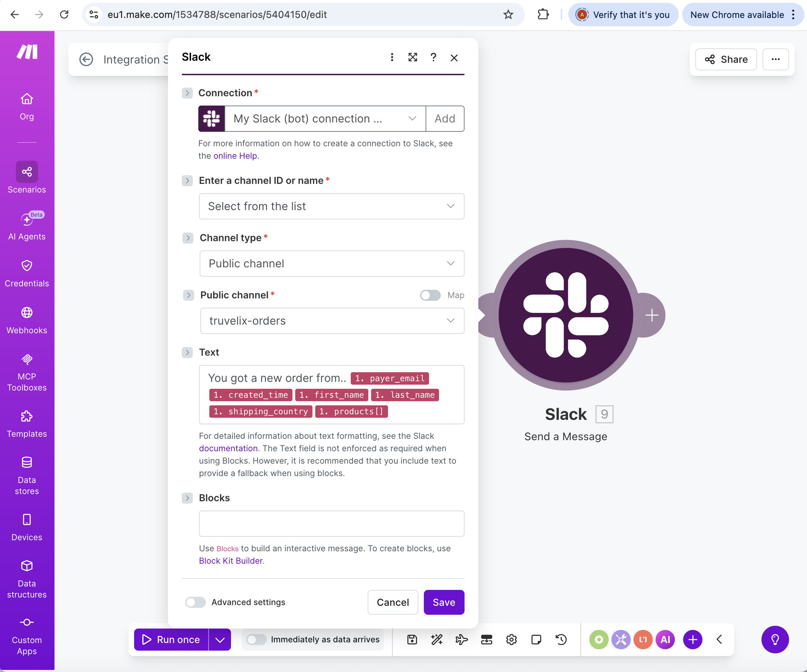The image size is (807, 672).
Task: Open the notes icon in bottom toolbar
Action: coord(536,639)
